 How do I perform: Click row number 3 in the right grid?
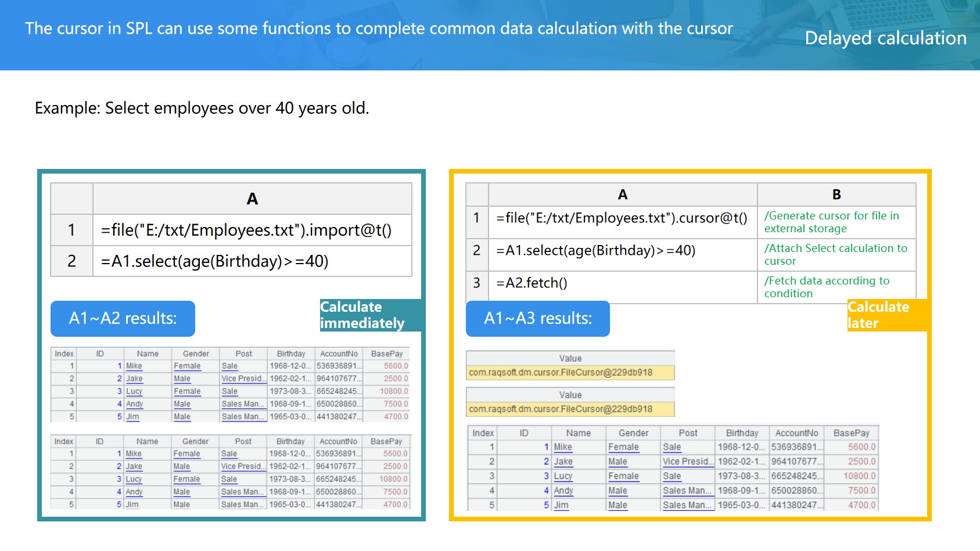[x=476, y=283]
